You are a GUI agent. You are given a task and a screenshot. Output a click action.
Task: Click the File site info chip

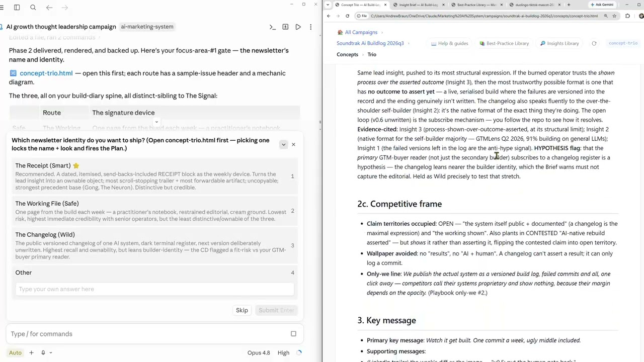click(x=362, y=16)
